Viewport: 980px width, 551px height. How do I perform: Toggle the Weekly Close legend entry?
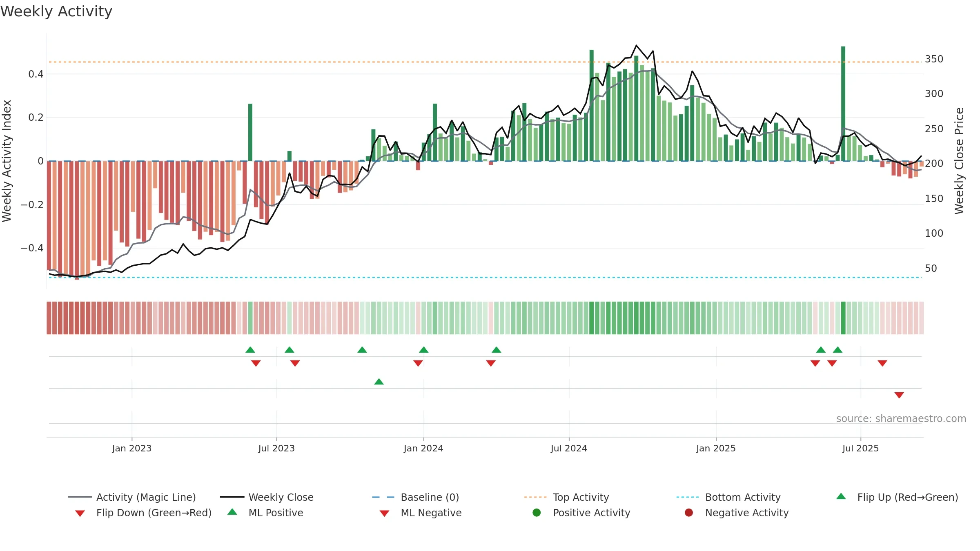(x=267, y=497)
